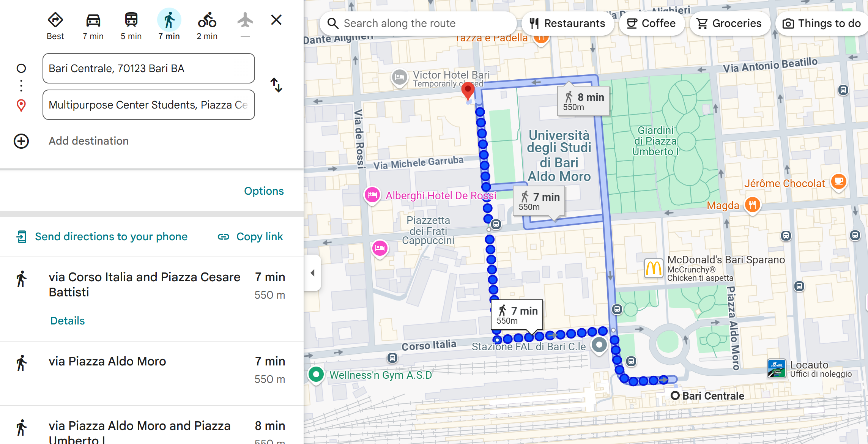This screenshot has width=868, height=444.
Task: Select the 7 min label near Università
Action: tap(539, 201)
